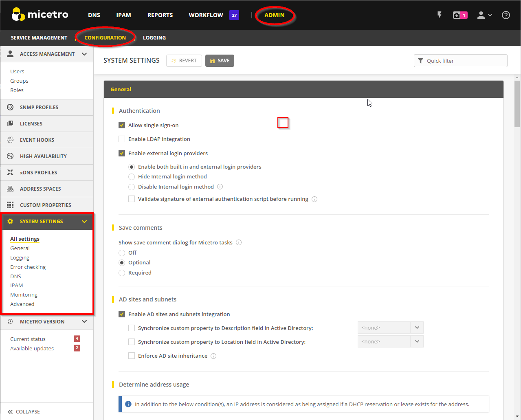Image resolution: width=521 pixels, height=420 pixels.
Task: Open Monitoring settings in sidebar
Action: tap(24, 295)
